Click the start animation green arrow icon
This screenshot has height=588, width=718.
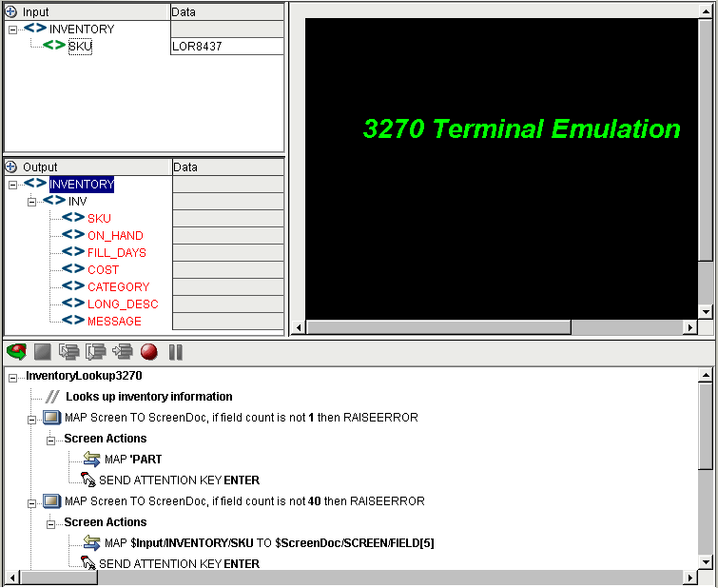(16, 352)
